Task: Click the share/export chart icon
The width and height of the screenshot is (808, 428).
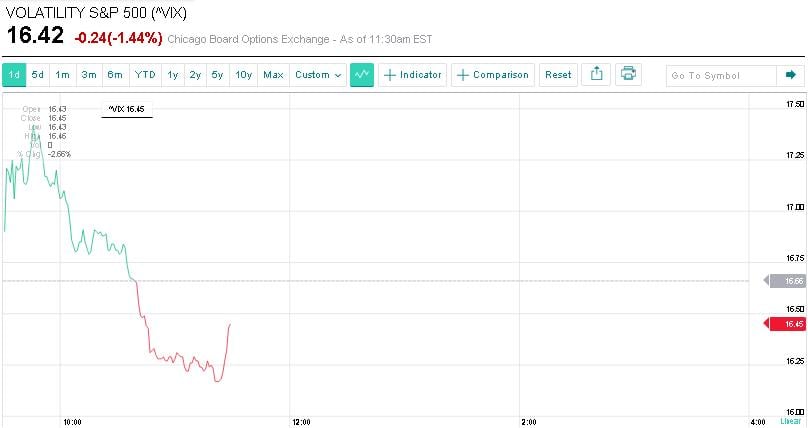Action: (596, 75)
